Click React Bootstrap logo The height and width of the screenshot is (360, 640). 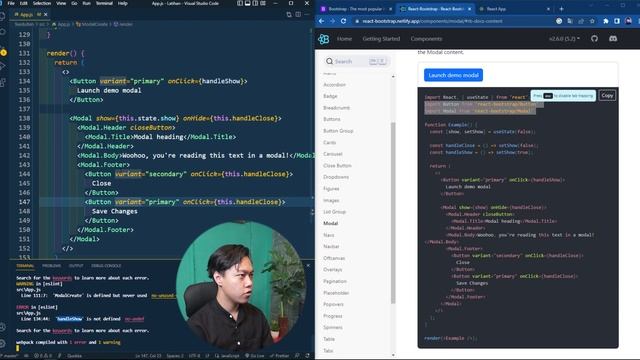[324, 39]
